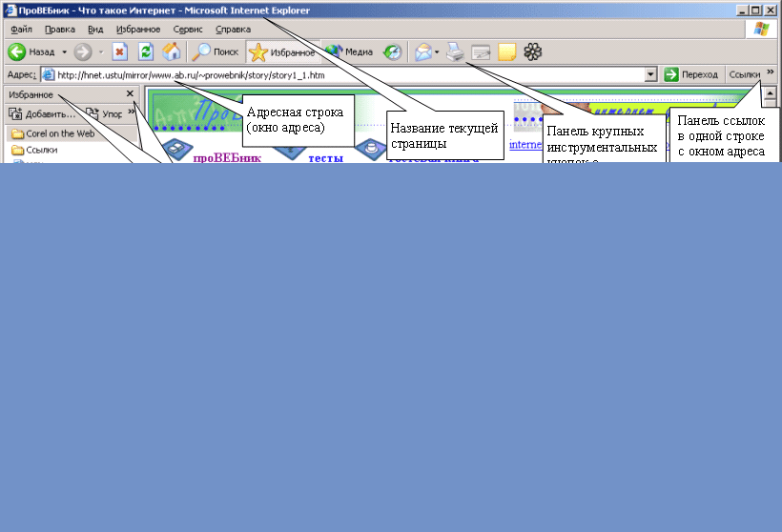Click the Mail envelope icon

[422, 51]
